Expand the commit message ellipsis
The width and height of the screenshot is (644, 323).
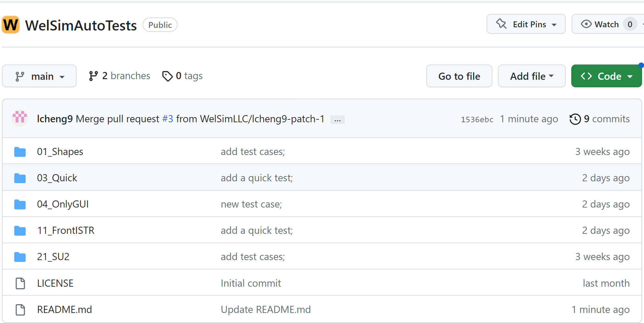pyautogui.click(x=338, y=120)
